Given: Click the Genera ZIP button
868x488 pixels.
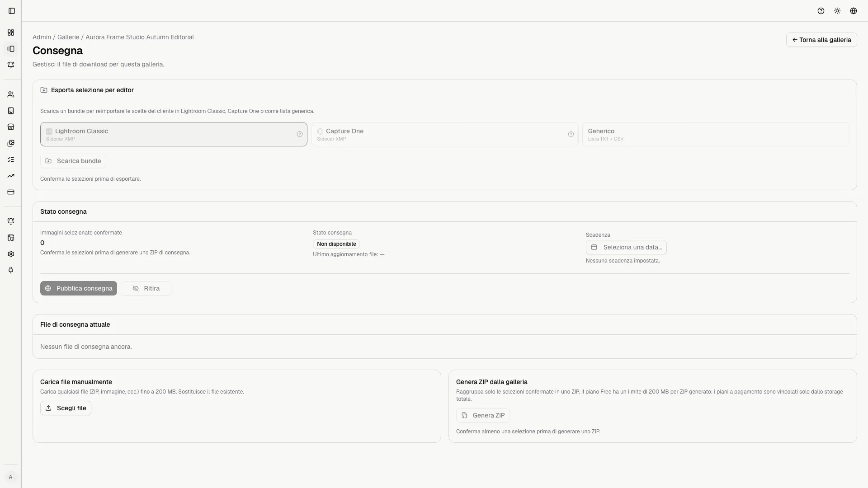Looking at the screenshot, I should 483,415.
